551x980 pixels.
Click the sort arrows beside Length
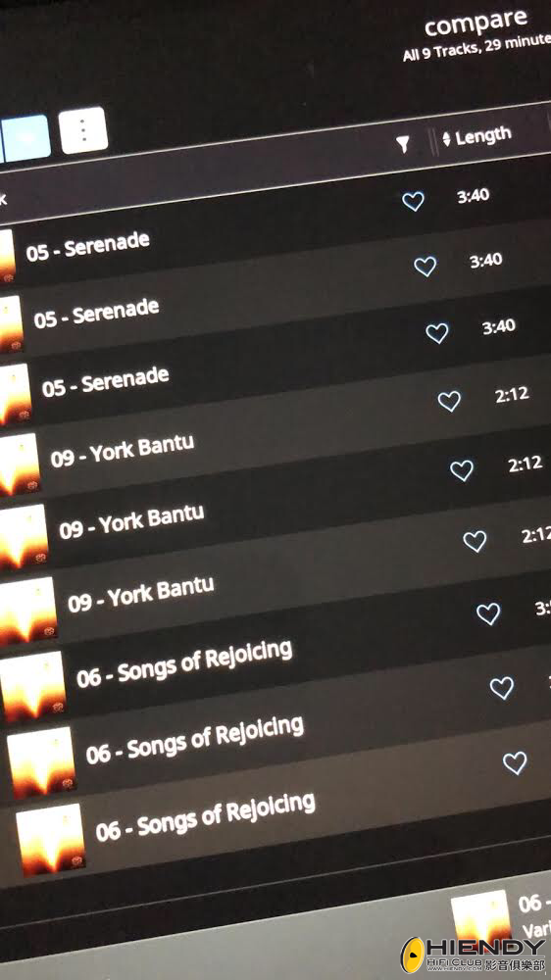pos(446,139)
